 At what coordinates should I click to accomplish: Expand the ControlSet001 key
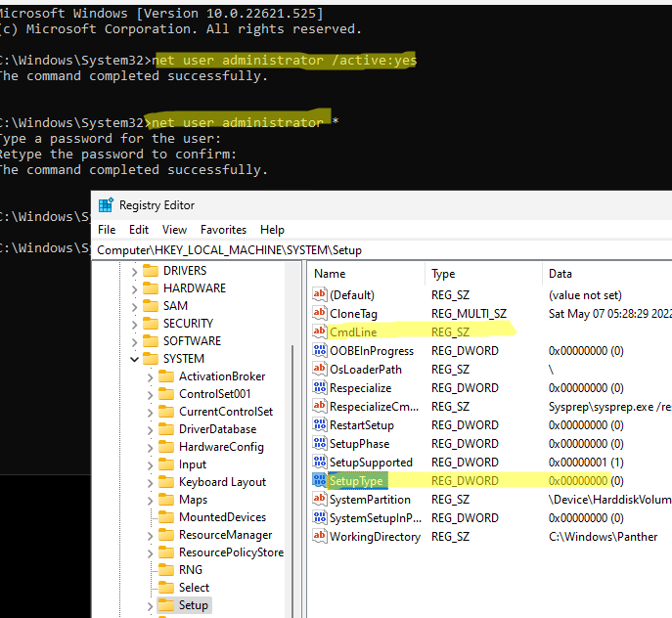[x=150, y=395]
